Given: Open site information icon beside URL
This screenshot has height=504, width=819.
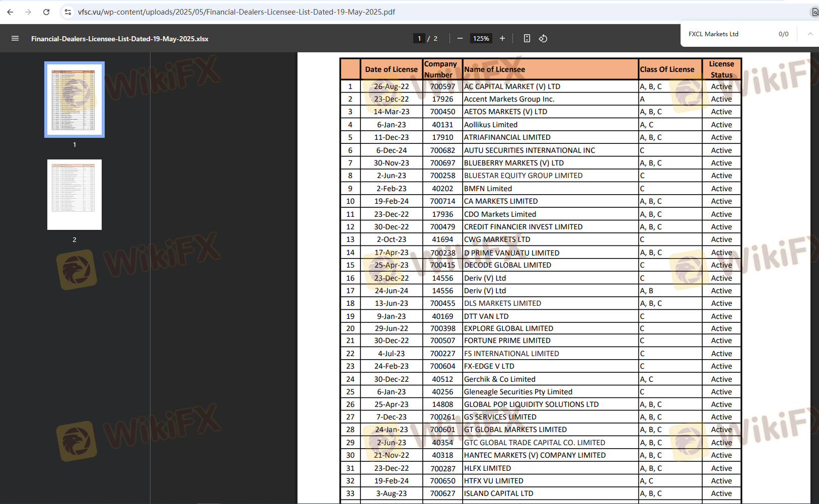Looking at the screenshot, I should click(68, 12).
